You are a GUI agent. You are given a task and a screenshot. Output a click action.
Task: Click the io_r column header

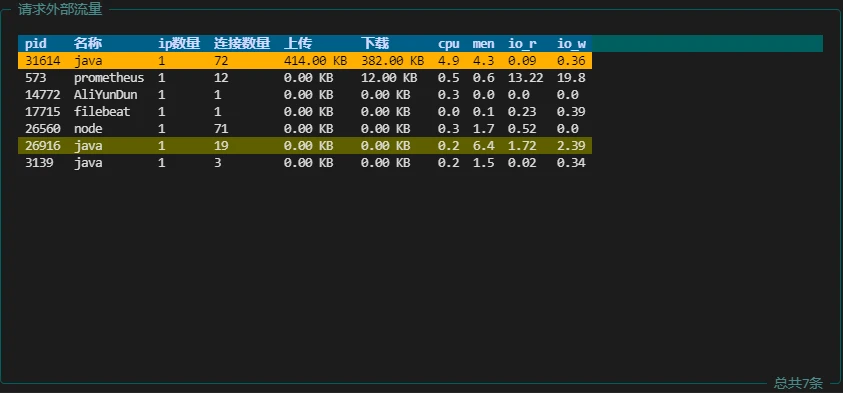[x=522, y=44]
